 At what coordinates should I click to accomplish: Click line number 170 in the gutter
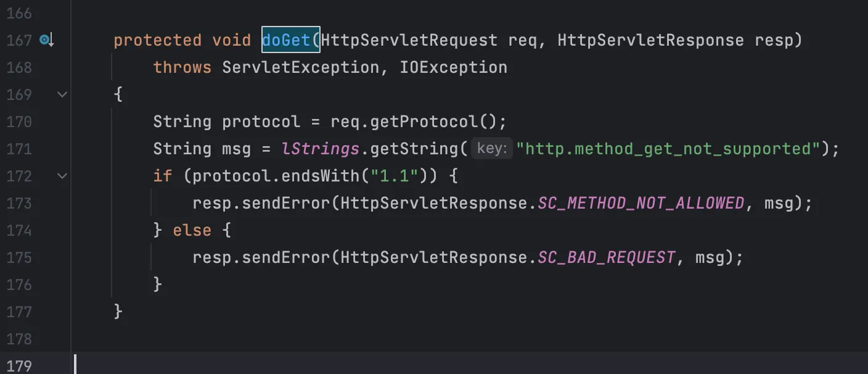(x=19, y=122)
